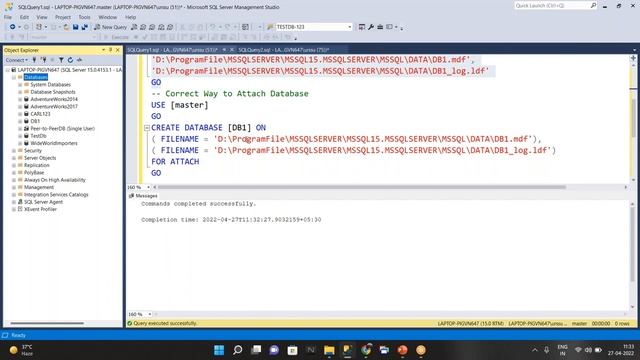
Task: Click the Execute query button
Action: pos(117,37)
